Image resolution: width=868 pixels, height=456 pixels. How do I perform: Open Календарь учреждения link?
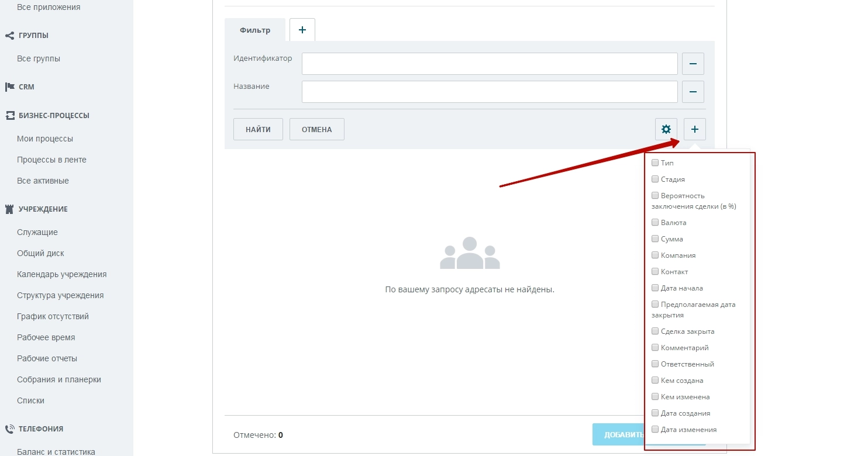coord(61,275)
